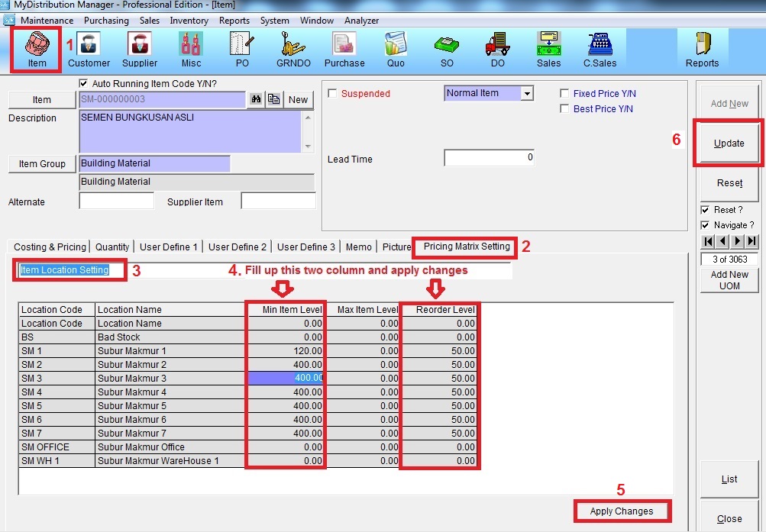Click the Update button

pos(729,143)
